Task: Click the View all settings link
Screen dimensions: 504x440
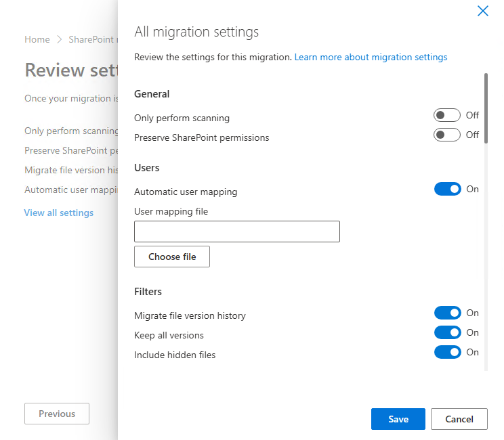Action: point(59,213)
